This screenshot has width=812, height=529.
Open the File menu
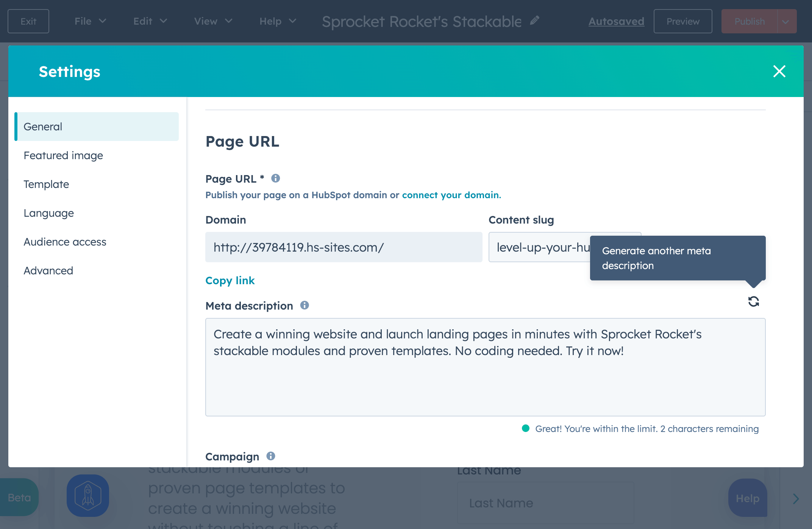click(x=90, y=21)
